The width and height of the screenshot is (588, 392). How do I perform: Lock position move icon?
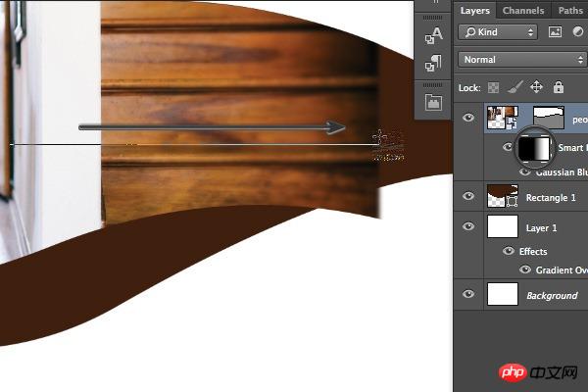coord(537,87)
